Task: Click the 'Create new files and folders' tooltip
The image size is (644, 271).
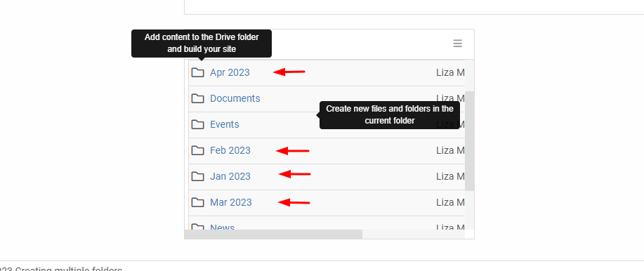Action: point(389,115)
